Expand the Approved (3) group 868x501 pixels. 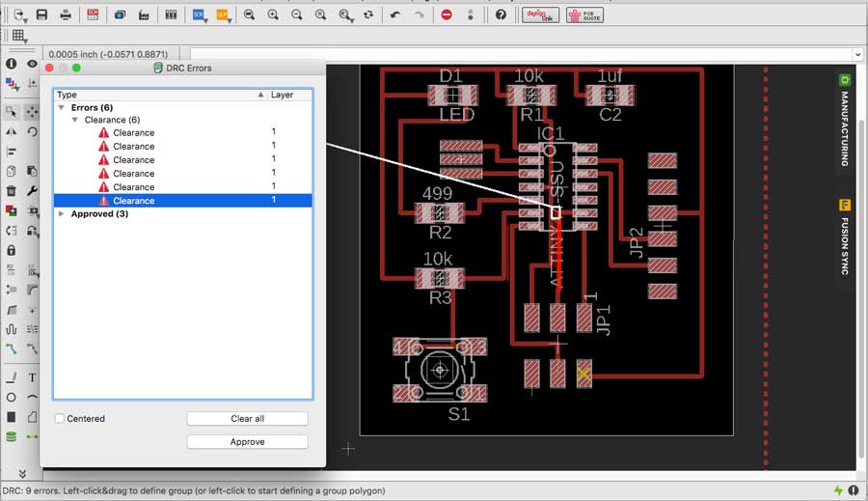[x=63, y=214]
